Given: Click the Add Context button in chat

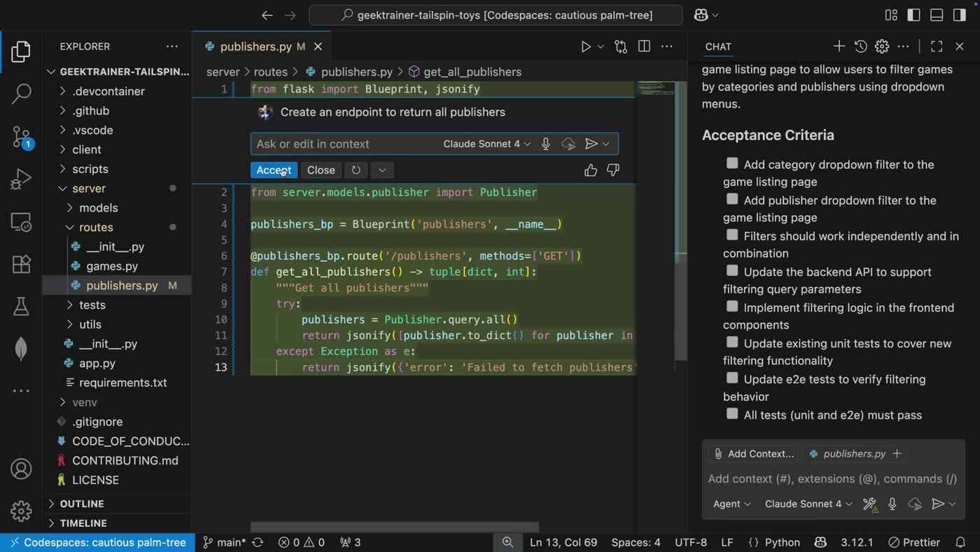Looking at the screenshot, I should coord(754,454).
